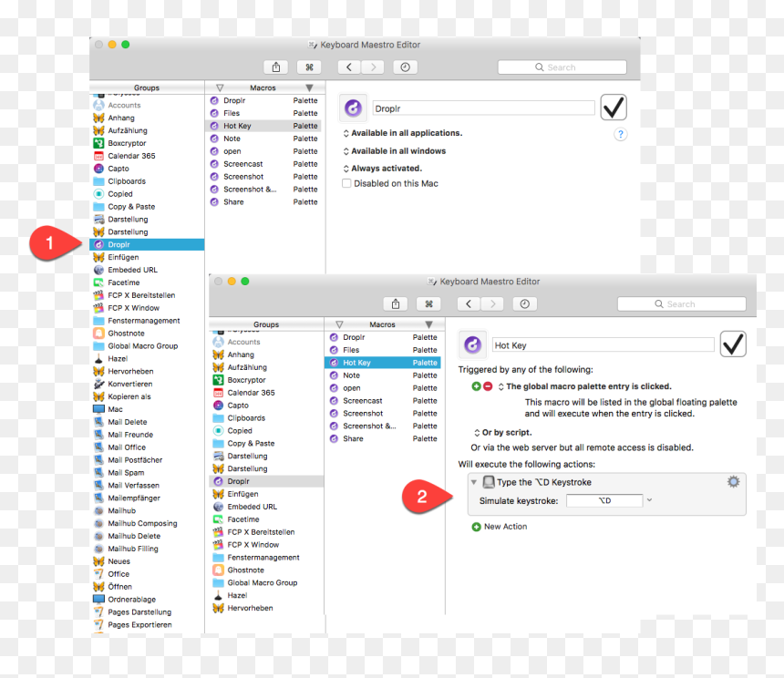Click the Macros sort triangle in back window
Screen dimensions: 784x678
309,87
